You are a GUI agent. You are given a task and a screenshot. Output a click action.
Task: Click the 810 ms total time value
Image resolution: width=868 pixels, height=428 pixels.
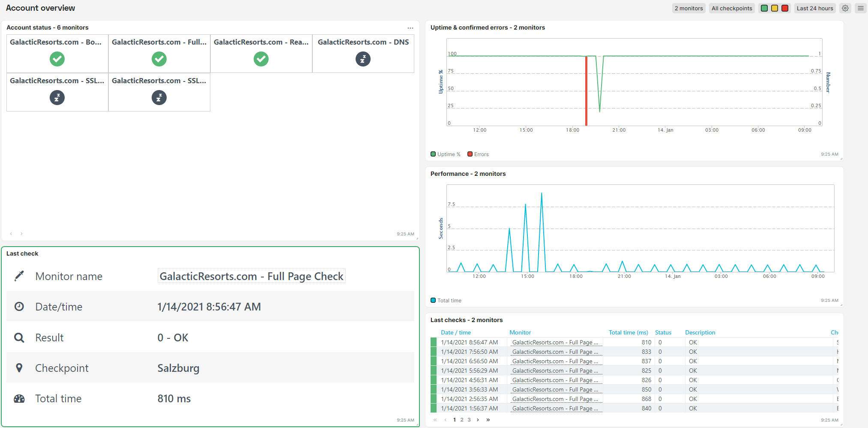(174, 398)
